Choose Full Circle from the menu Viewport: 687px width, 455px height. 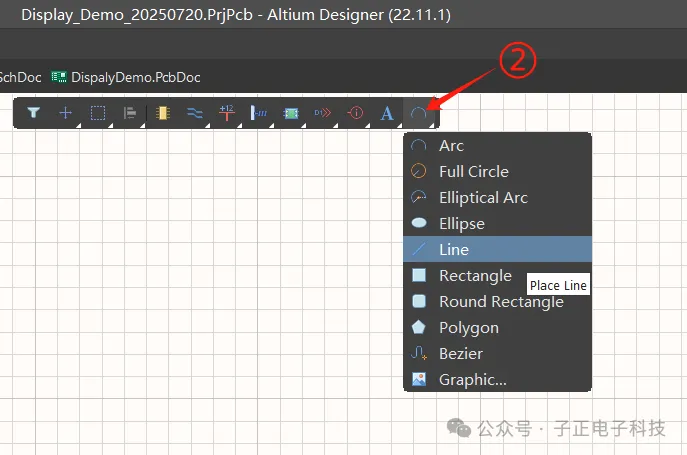[x=497, y=171]
